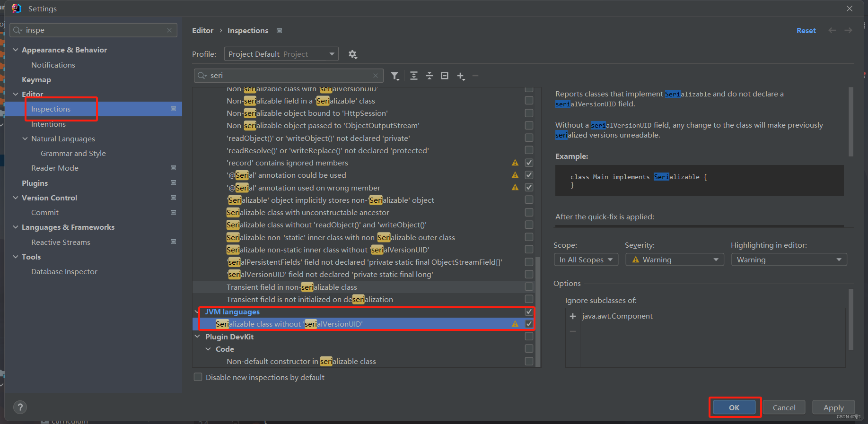This screenshot has height=424, width=868.
Task: Click the Settings window app icon
Action: click(x=17, y=8)
